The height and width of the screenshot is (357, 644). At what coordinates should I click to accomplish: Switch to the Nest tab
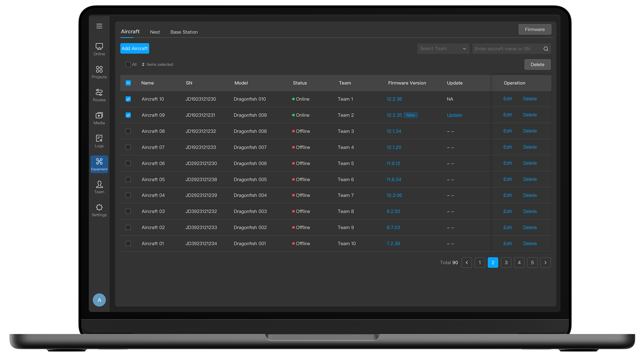tap(155, 32)
